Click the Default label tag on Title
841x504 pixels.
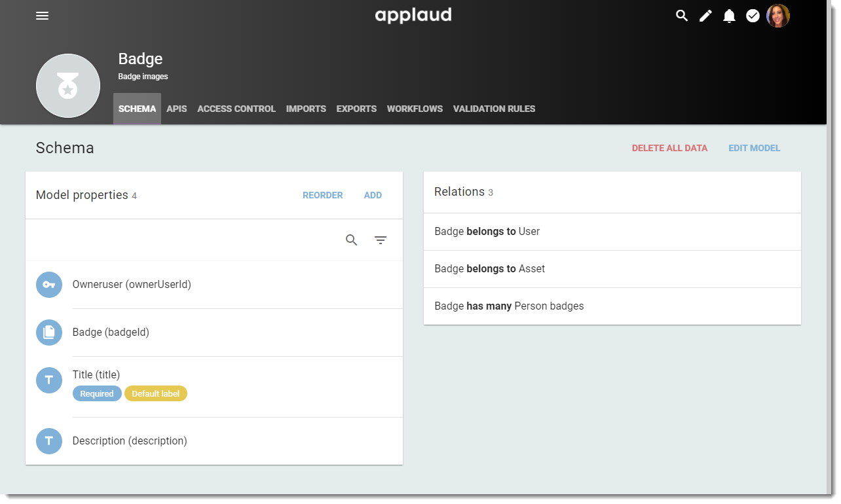coord(156,393)
